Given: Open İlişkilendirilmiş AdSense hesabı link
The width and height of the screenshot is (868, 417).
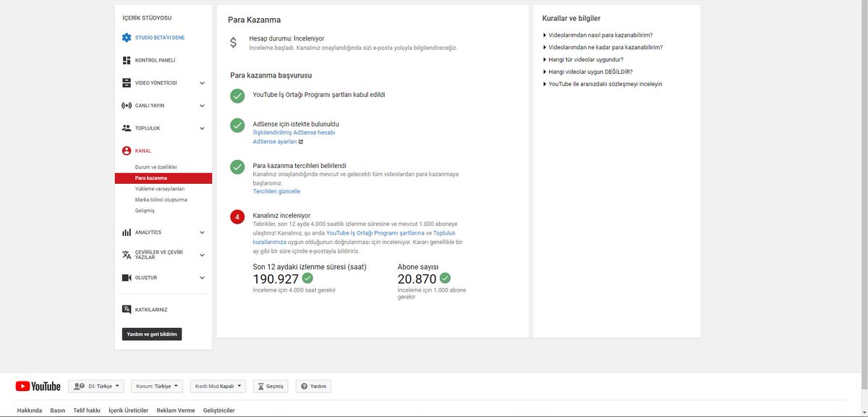Looking at the screenshot, I should coord(294,133).
